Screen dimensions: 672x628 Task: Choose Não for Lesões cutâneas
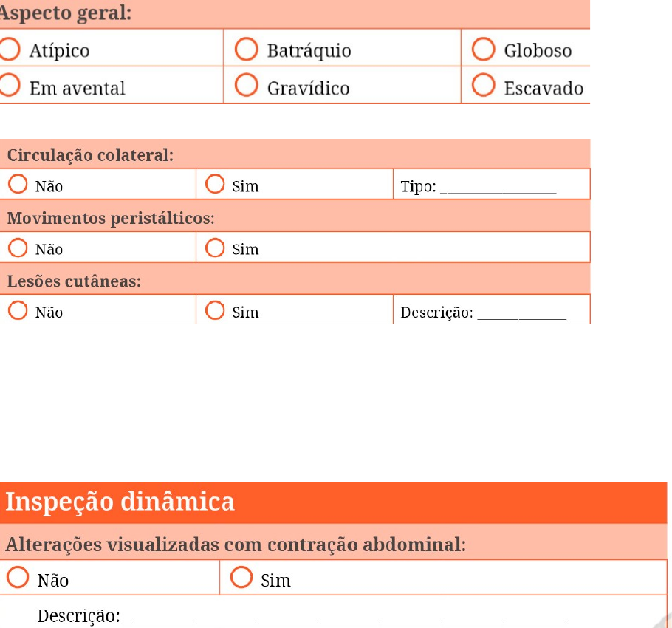click(x=18, y=310)
